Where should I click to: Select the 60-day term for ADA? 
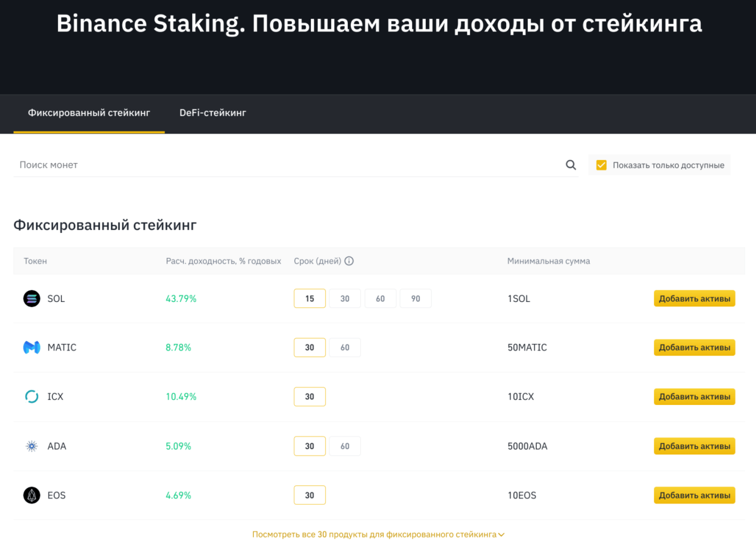345,446
